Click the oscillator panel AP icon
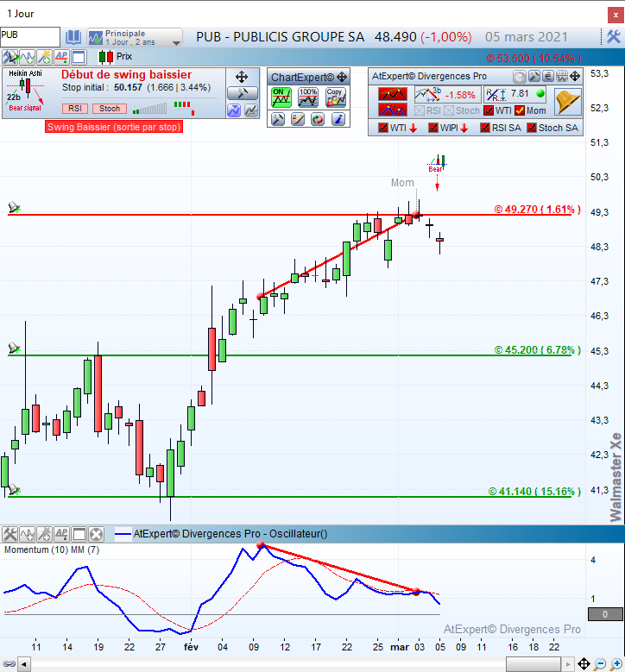The image size is (625, 672). (61, 534)
